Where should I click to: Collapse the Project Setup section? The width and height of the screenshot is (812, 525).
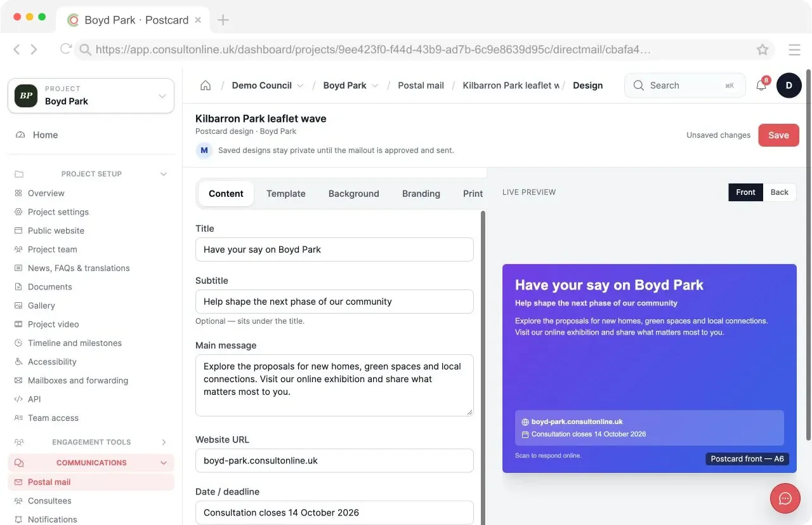pyautogui.click(x=164, y=174)
